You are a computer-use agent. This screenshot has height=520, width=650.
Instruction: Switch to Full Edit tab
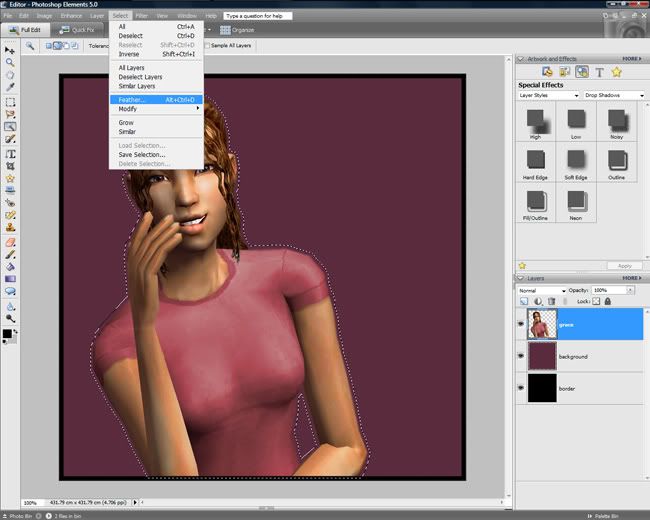pyautogui.click(x=26, y=30)
